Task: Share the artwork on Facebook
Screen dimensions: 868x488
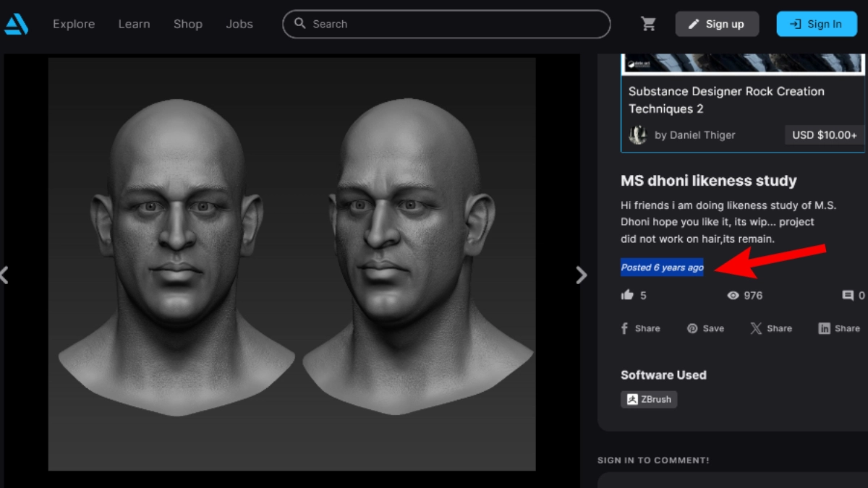Action: point(640,328)
